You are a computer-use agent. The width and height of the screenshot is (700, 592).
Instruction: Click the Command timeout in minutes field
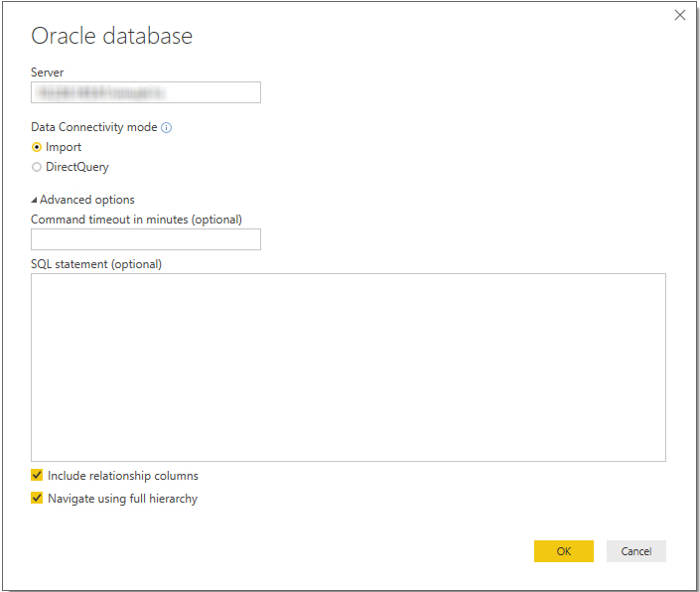[x=146, y=239]
